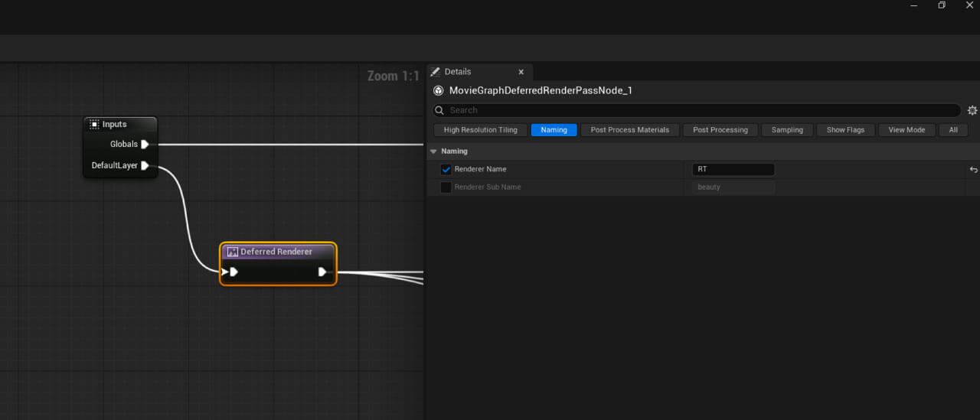Open the Details panel settings gear
980x420 pixels.
click(x=972, y=110)
